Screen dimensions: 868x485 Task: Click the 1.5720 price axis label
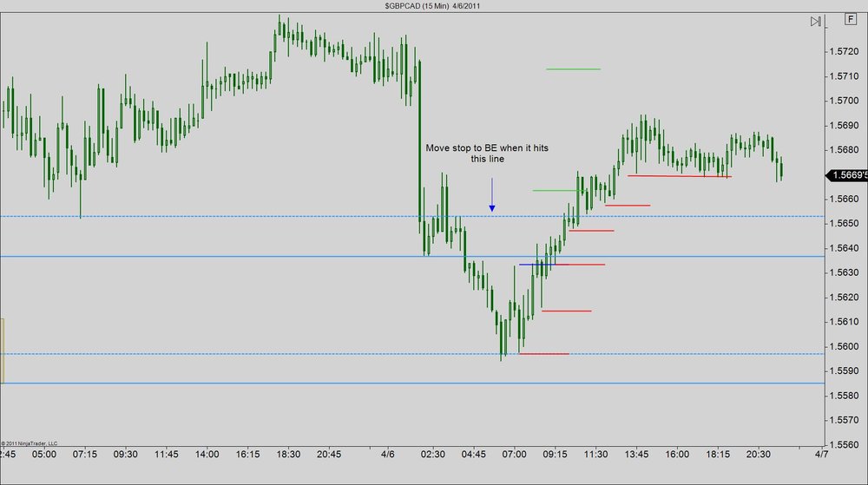click(x=844, y=51)
